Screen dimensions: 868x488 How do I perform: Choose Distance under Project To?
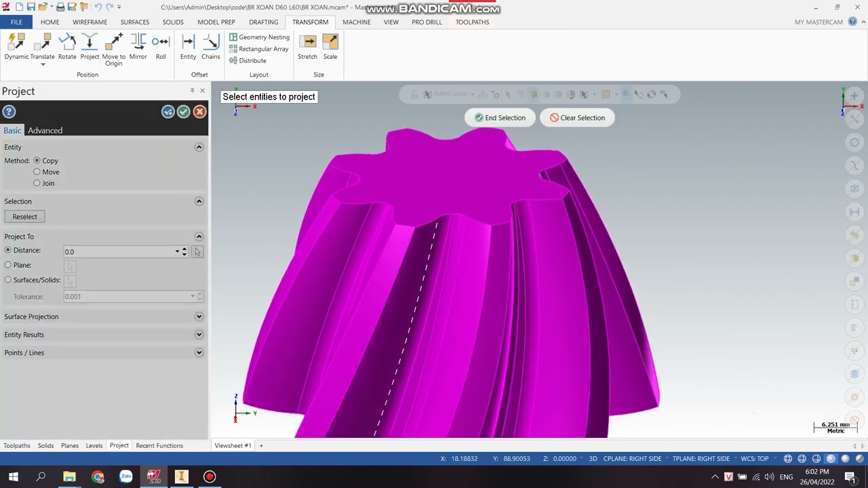8,250
